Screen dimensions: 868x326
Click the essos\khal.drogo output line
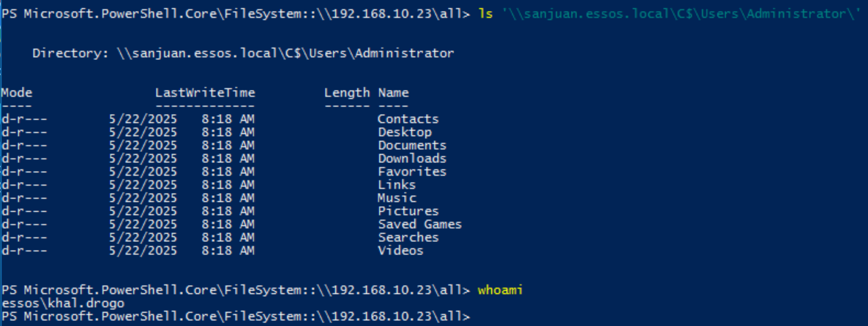[62, 303]
